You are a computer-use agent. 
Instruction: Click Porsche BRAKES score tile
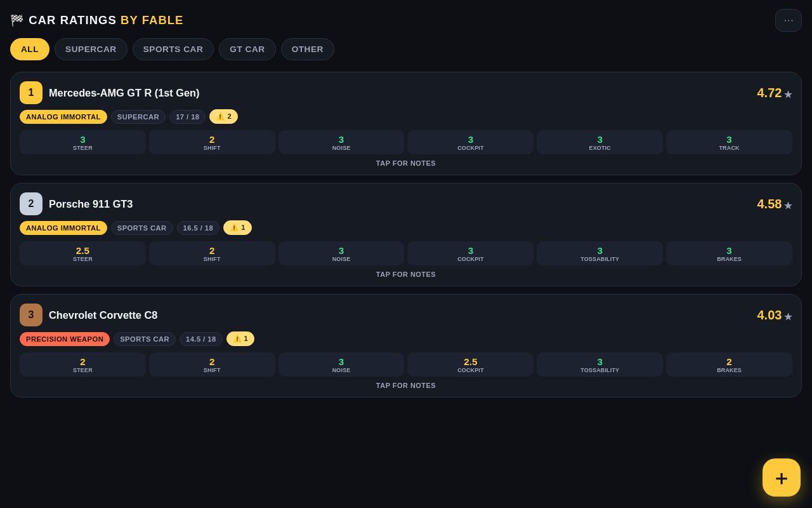point(729,253)
